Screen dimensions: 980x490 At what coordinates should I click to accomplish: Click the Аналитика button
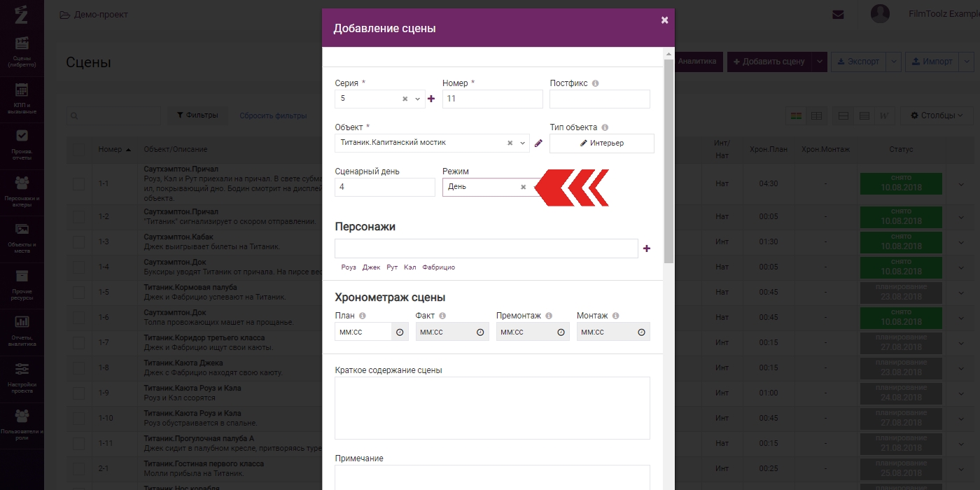tap(698, 61)
